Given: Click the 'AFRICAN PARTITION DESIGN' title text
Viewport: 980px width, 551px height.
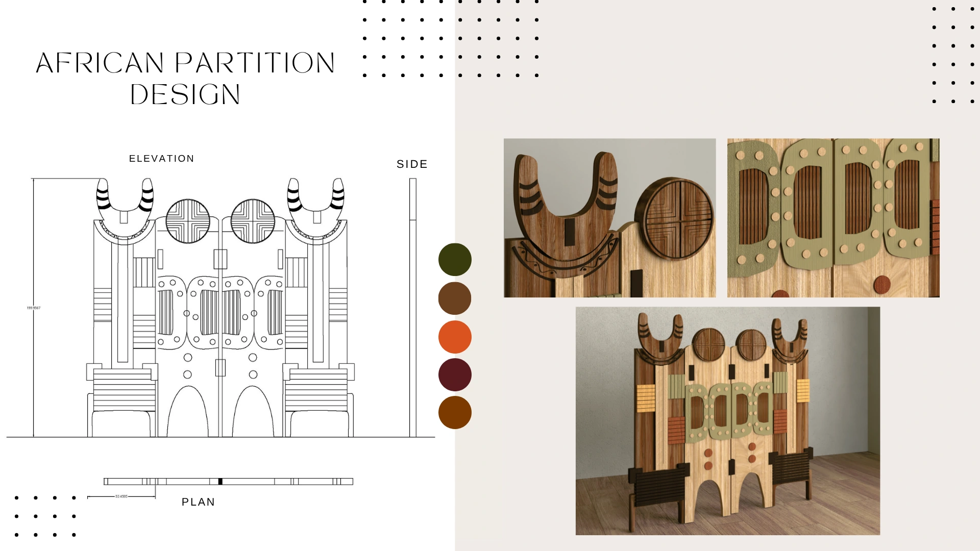Looking at the screenshot, I should (x=185, y=78).
